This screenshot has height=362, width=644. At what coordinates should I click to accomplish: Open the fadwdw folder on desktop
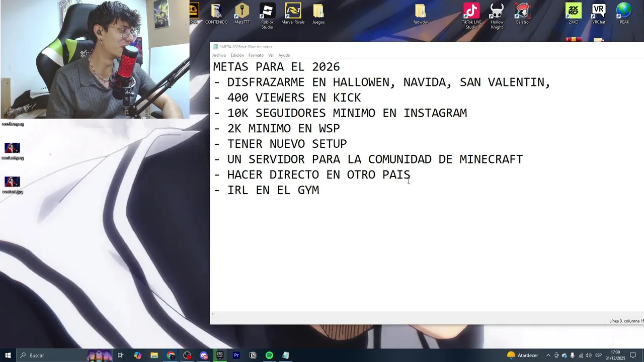(421, 14)
